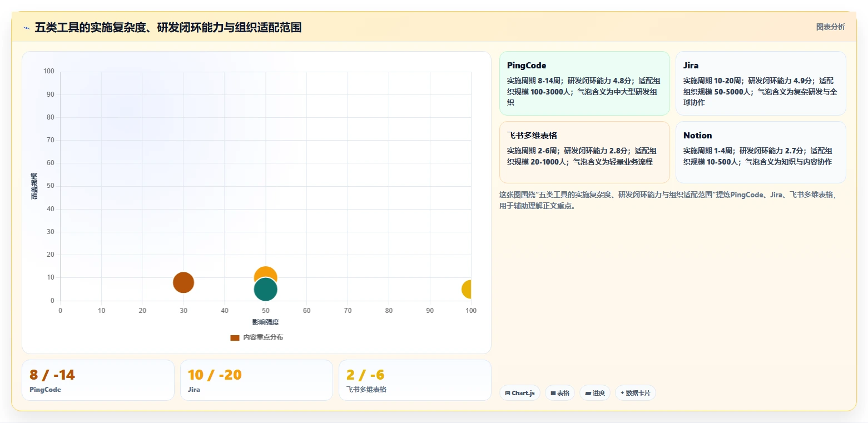
Task: Open the 飞书多维表格 info card
Action: (x=584, y=152)
